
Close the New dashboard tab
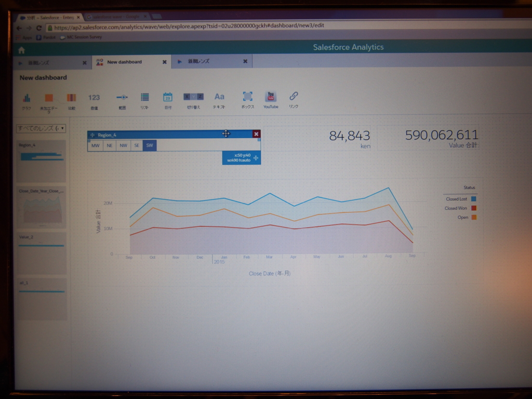(x=165, y=62)
